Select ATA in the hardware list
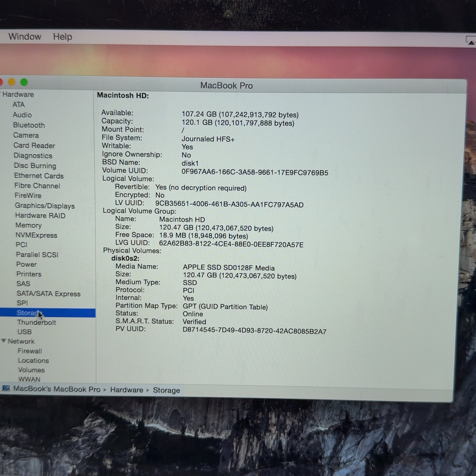The height and width of the screenshot is (476, 476). pyautogui.click(x=19, y=105)
